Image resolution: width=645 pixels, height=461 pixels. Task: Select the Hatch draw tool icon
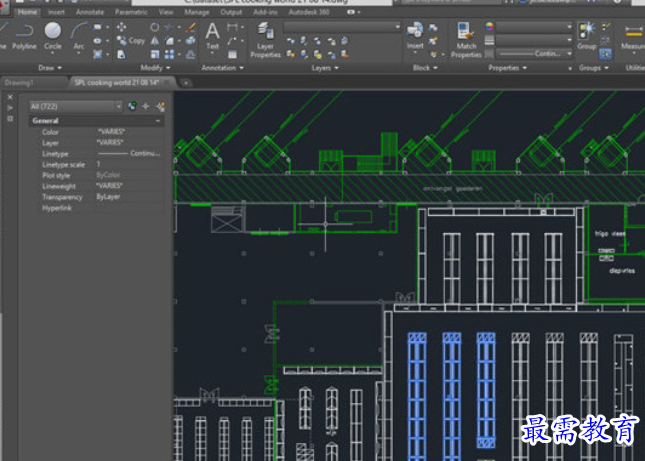click(x=97, y=54)
